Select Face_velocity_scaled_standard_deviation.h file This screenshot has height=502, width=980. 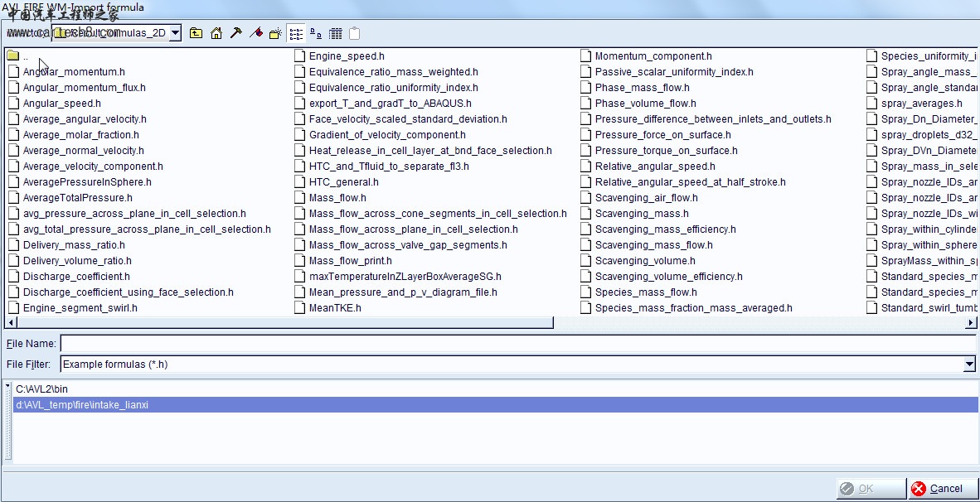click(x=401, y=118)
